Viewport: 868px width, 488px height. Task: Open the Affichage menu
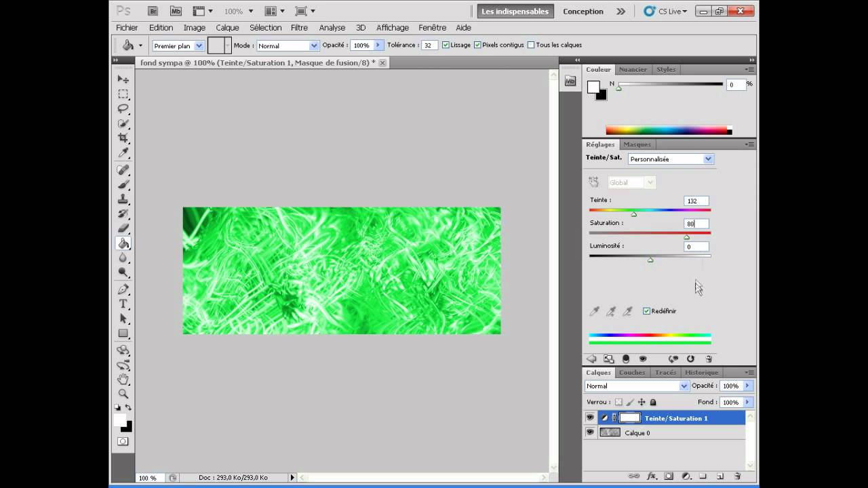[393, 28]
